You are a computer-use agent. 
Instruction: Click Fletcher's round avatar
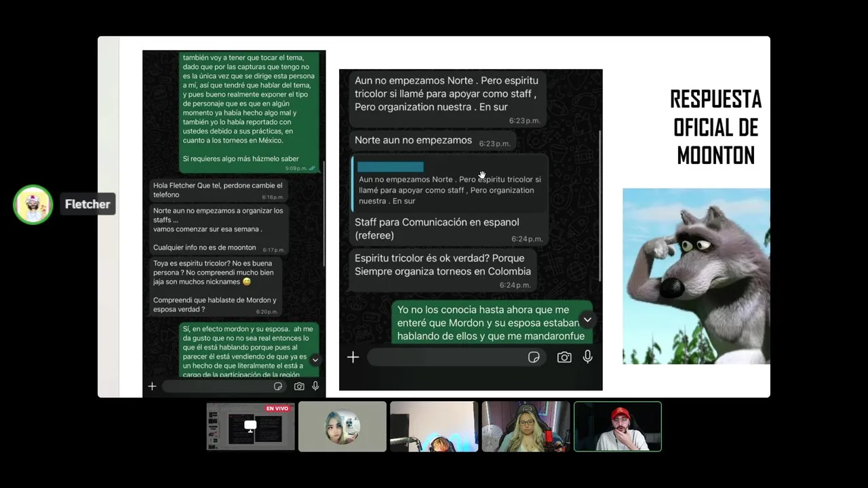[x=33, y=204]
